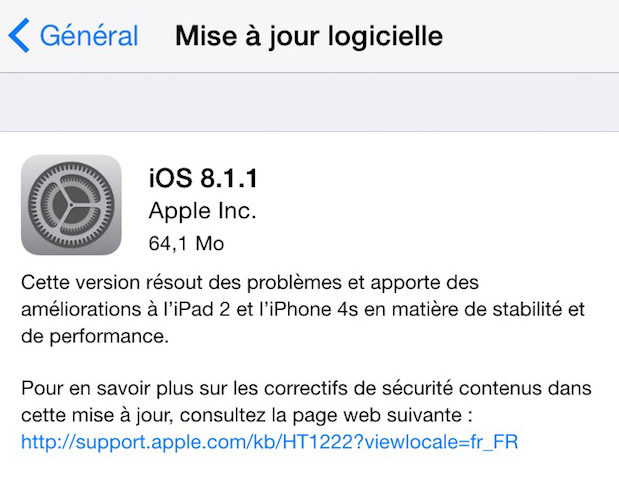
Task: Click the empty gray section below header
Action: click(310, 102)
